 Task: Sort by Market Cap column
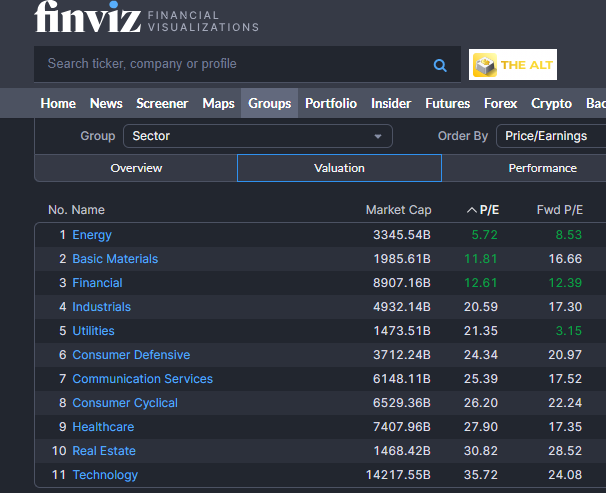(398, 210)
